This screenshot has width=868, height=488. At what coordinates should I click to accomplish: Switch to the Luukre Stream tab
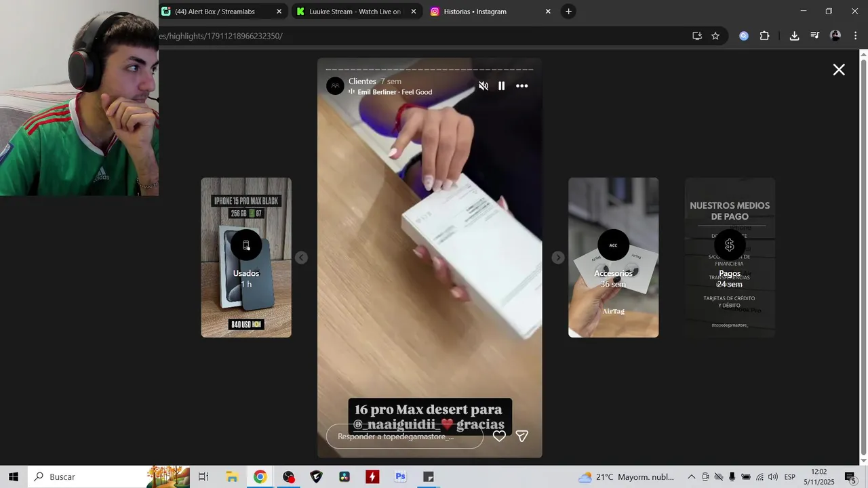[x=355, y=12]
